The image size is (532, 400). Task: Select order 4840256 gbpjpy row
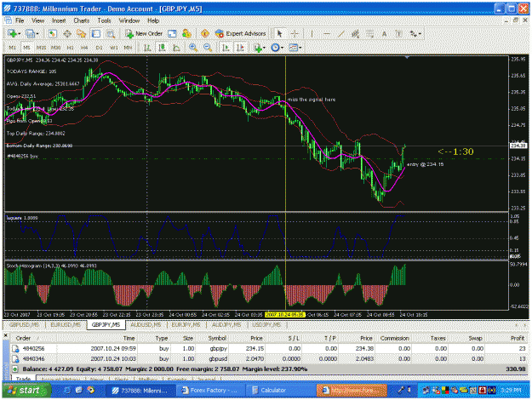pos(269,348)
